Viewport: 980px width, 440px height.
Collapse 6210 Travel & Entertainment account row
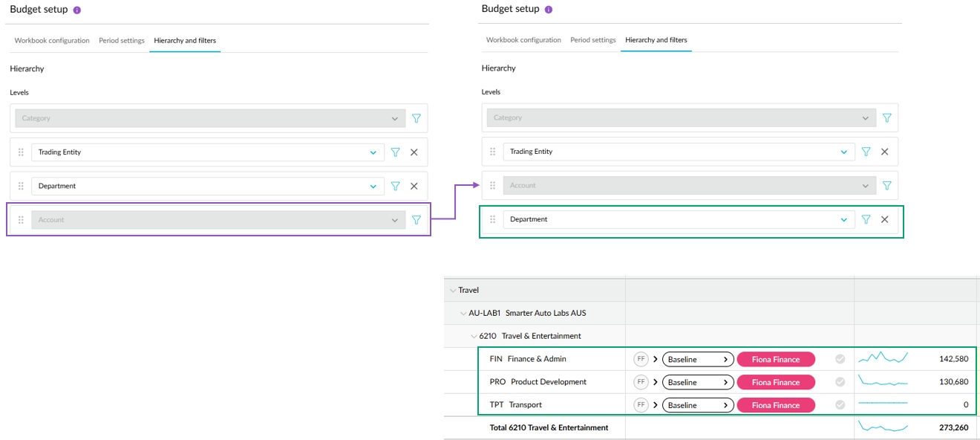click(x=474, y=337)
